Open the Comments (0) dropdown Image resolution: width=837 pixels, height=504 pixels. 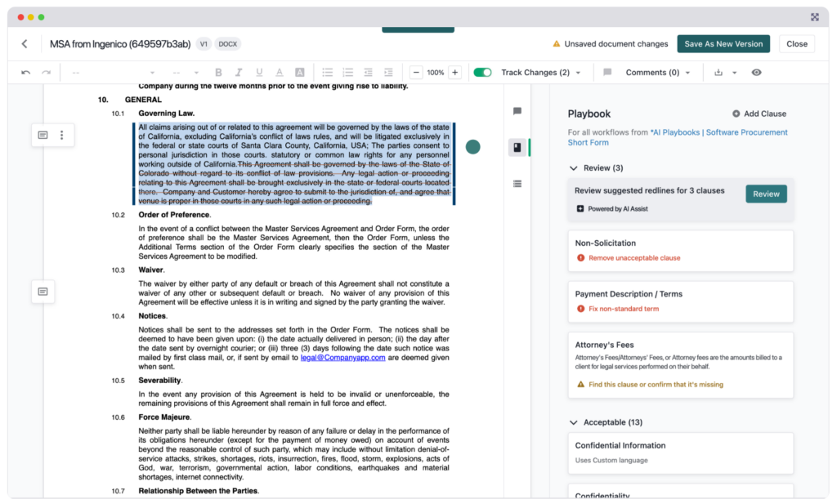[687, 73]
